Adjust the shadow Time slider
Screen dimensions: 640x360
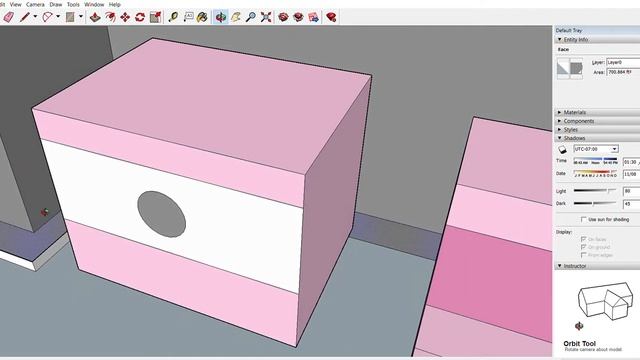click(x=596, y=159)
